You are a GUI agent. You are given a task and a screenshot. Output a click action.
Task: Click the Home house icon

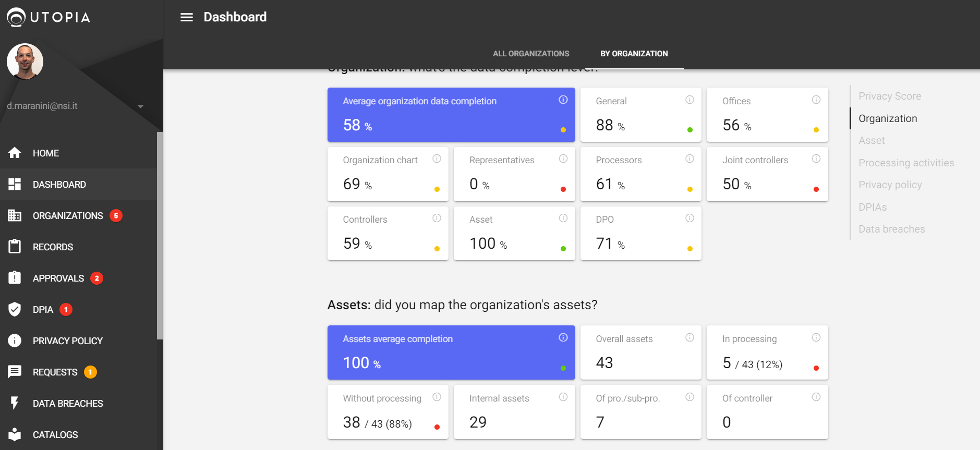(x=15, y=153)
